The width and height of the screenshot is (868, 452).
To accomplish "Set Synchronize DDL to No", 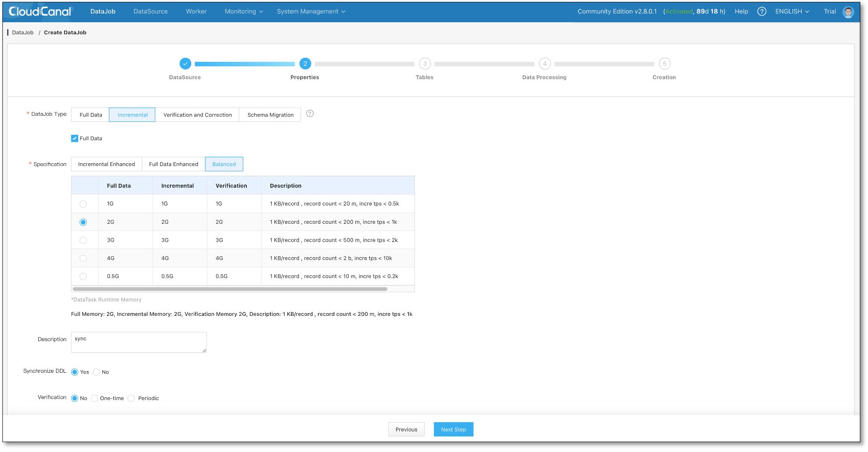I will [x=96, y=372].
